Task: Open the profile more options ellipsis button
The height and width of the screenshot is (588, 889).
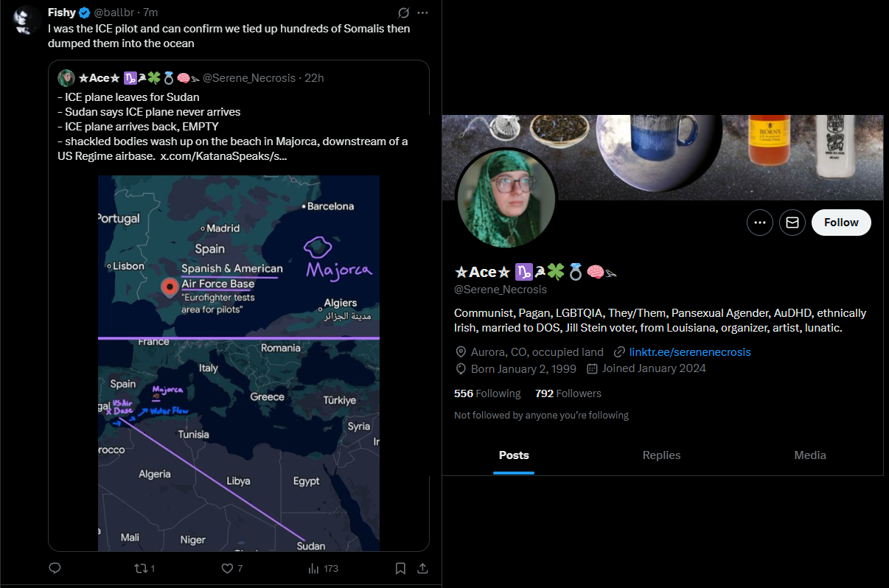Action: tap(760, 223)
